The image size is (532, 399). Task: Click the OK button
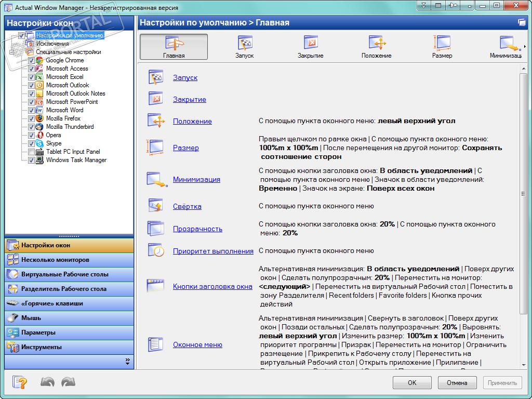(x=412, y=383)
